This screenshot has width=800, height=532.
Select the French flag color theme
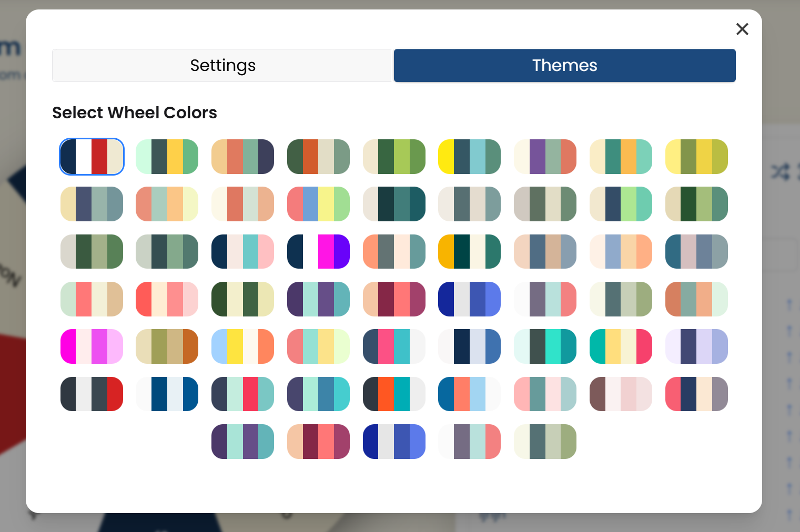click(92, 156)
